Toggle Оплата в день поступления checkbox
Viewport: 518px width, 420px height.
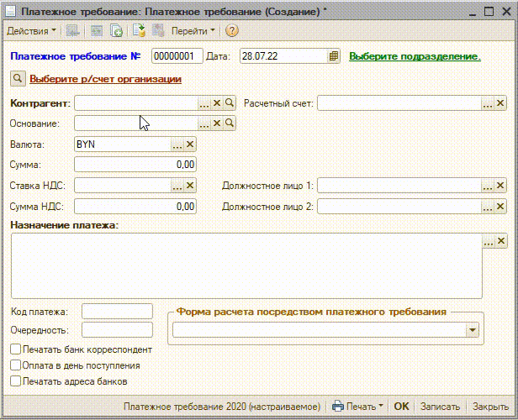click(x=16, y=365)
